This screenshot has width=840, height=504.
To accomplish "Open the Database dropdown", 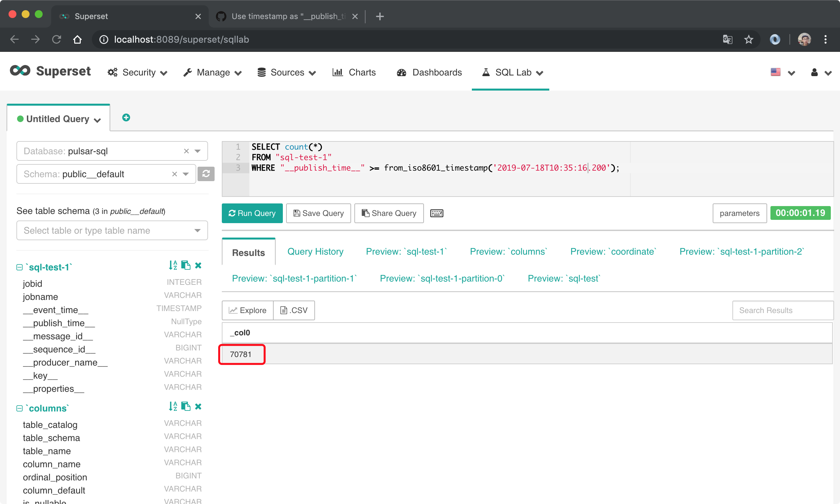I will 198,151.
